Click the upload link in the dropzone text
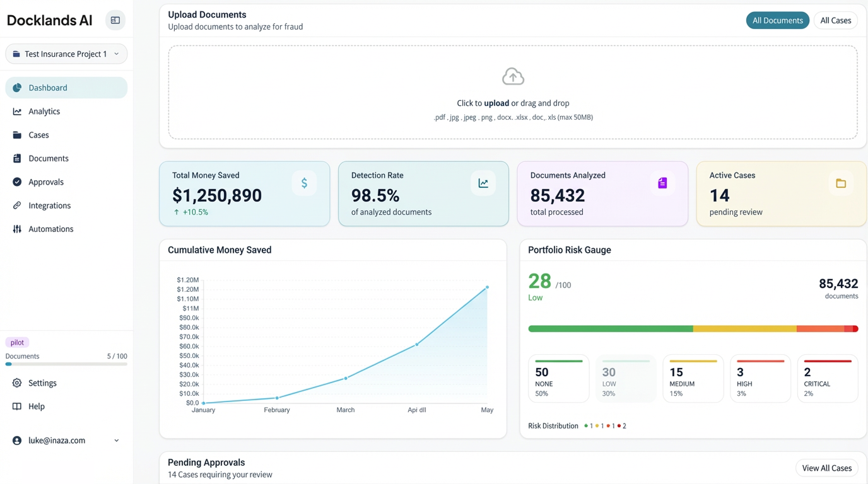Image resolution: width=868 pixels, height=484 pixels. (496, 103)
